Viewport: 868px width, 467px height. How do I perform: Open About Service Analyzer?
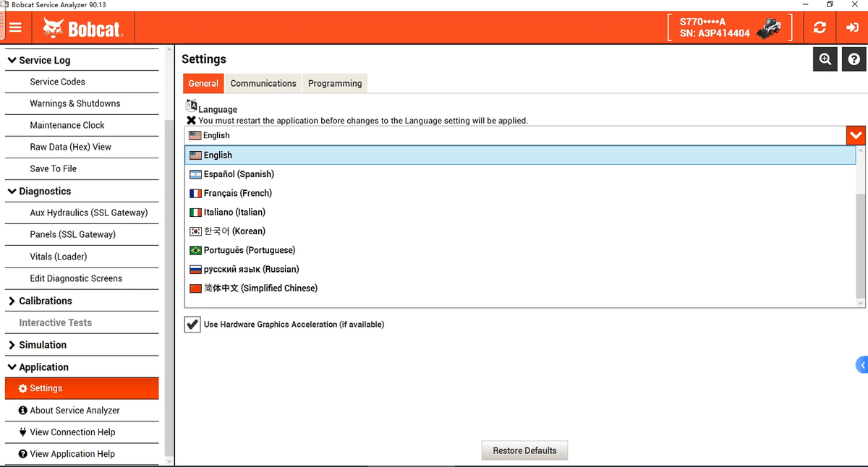[75, 411]
